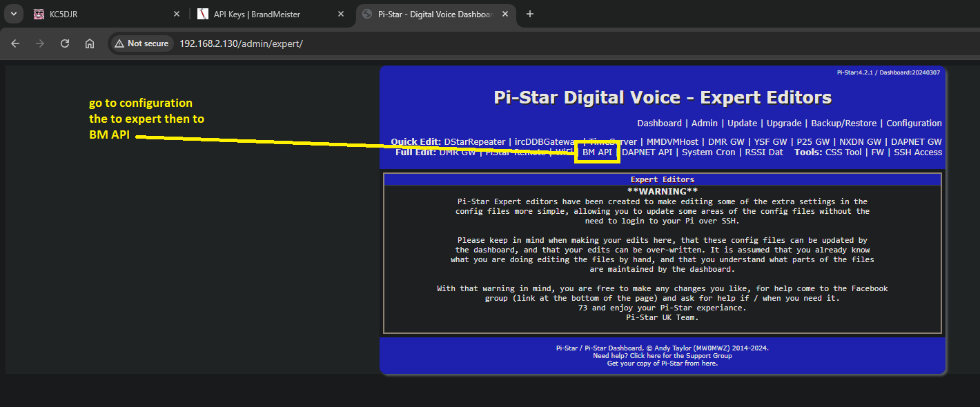The image size is (980, 407).
Task: Open the DAPNET API full editor
Action: [647, 152]
